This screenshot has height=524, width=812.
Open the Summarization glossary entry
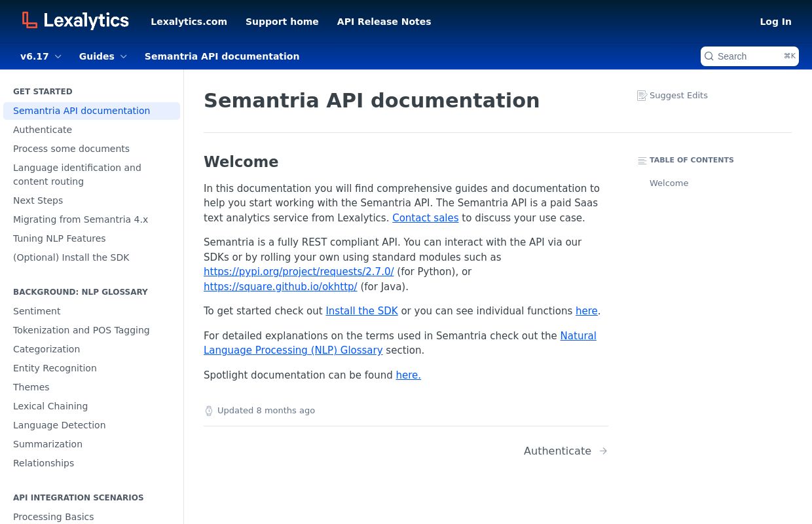[x=92, y=444]
